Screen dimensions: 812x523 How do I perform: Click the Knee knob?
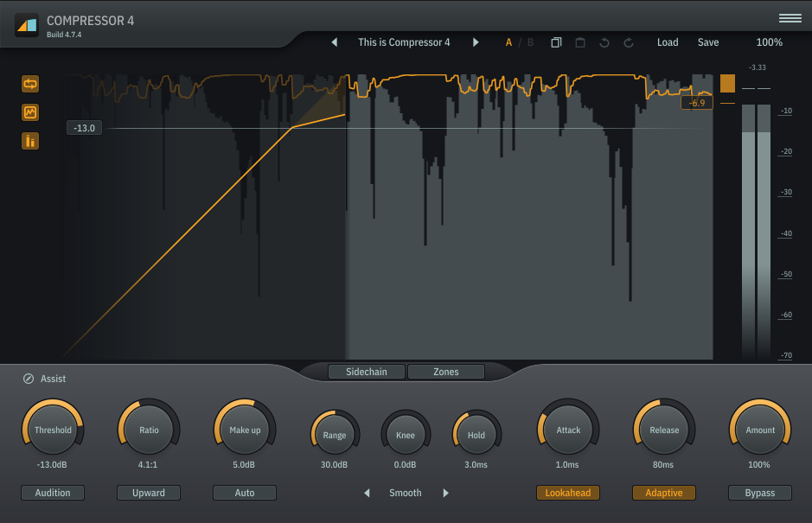click(406, 435)
